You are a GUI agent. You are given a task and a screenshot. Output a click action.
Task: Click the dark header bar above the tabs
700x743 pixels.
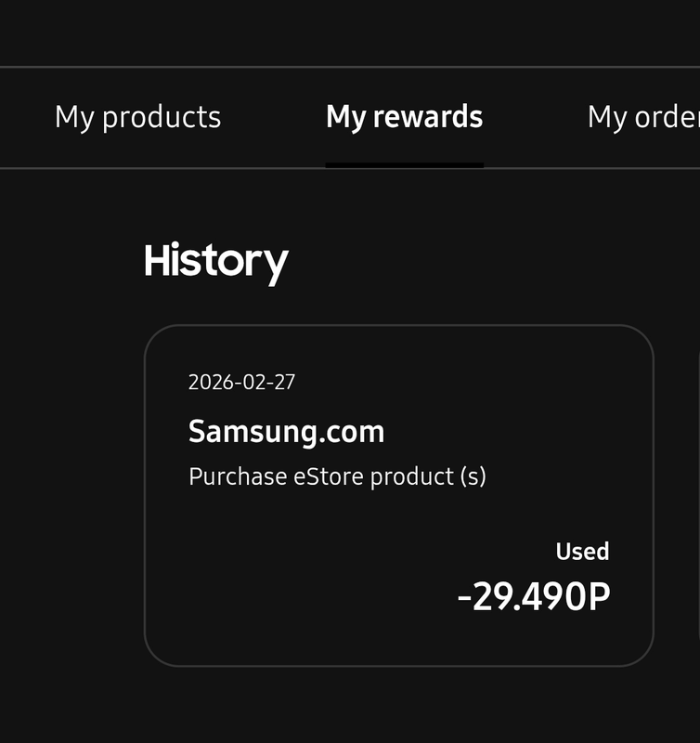click(x=350, y=33)
